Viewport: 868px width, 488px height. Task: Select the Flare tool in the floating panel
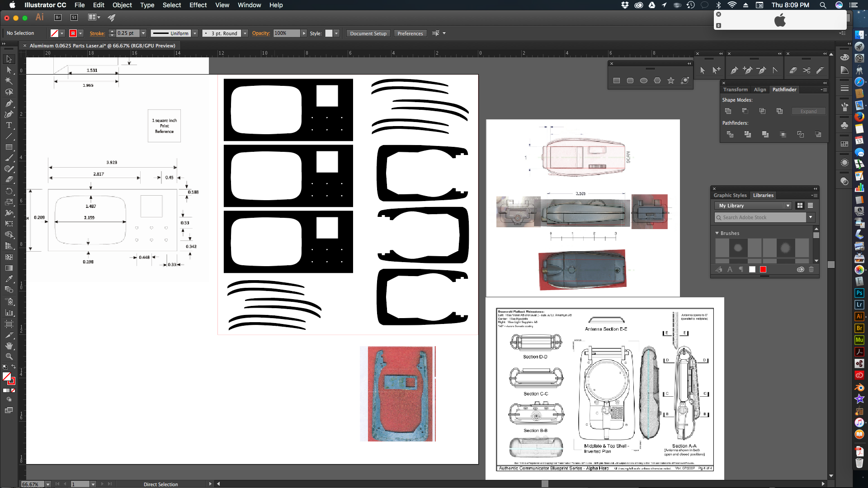(685, 80)
